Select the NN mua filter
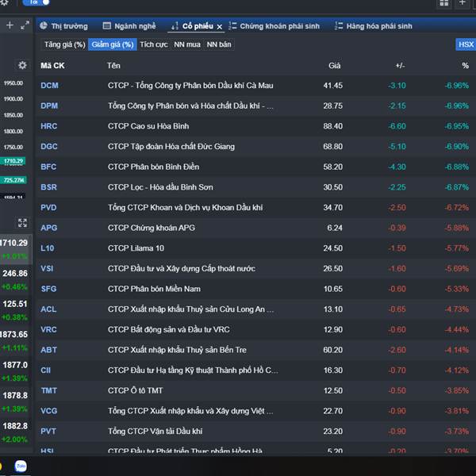 (187, 44)
